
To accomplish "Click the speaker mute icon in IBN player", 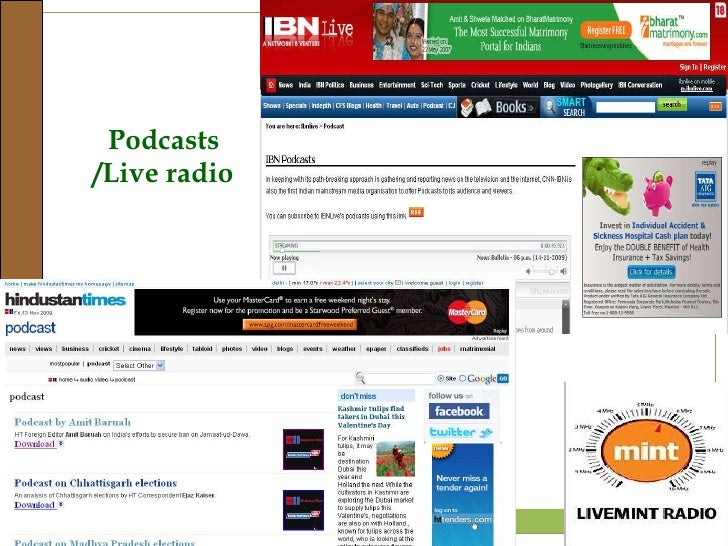I will point(528,271).
